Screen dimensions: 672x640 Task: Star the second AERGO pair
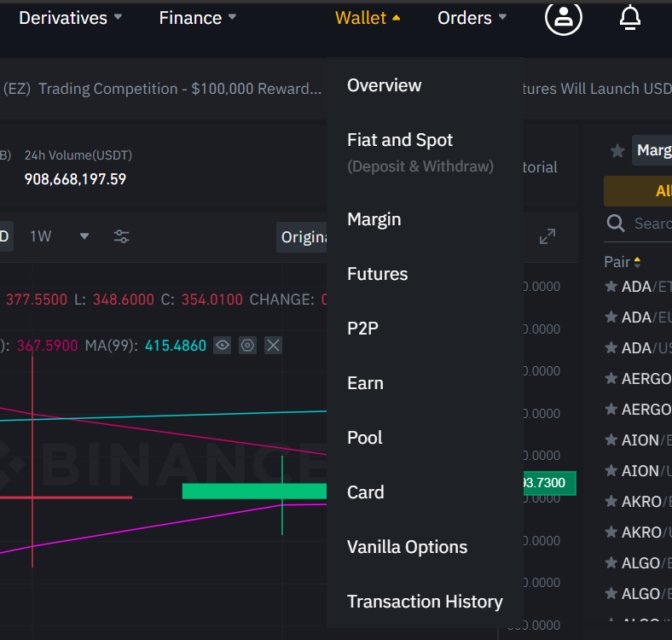611,410
